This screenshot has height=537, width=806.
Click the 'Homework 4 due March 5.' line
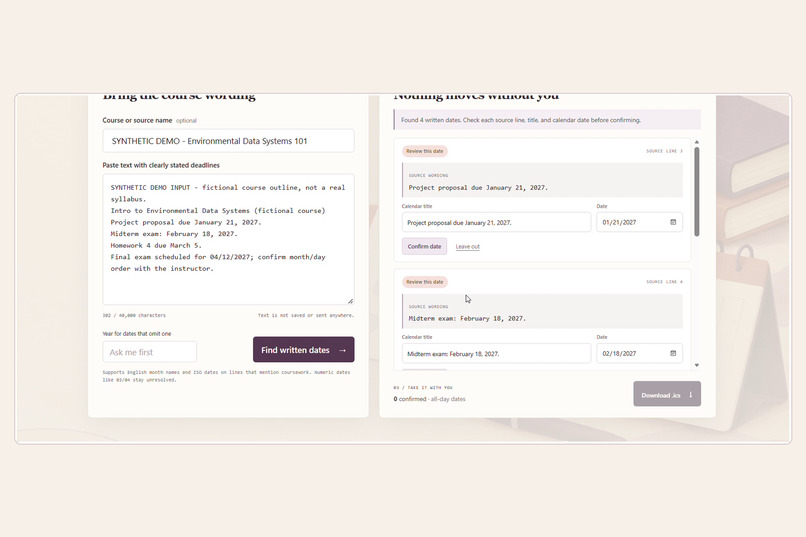click(156, 245)
